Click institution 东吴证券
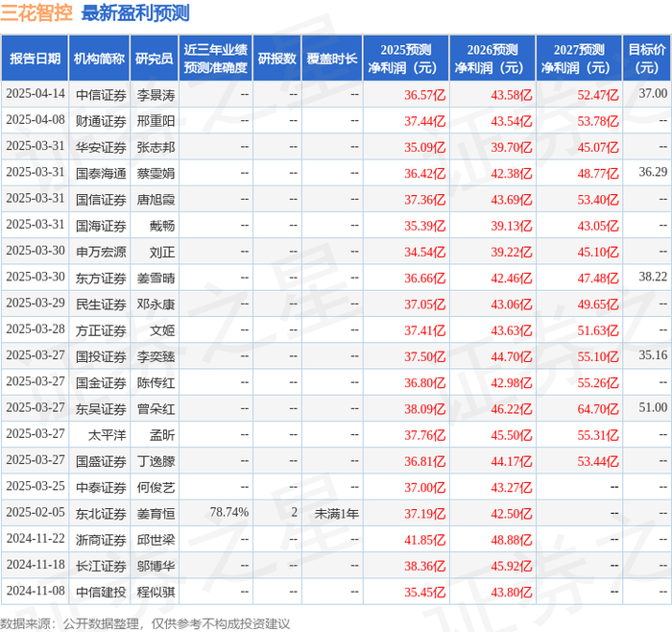The image size is (672, 632). pos(101,409)
